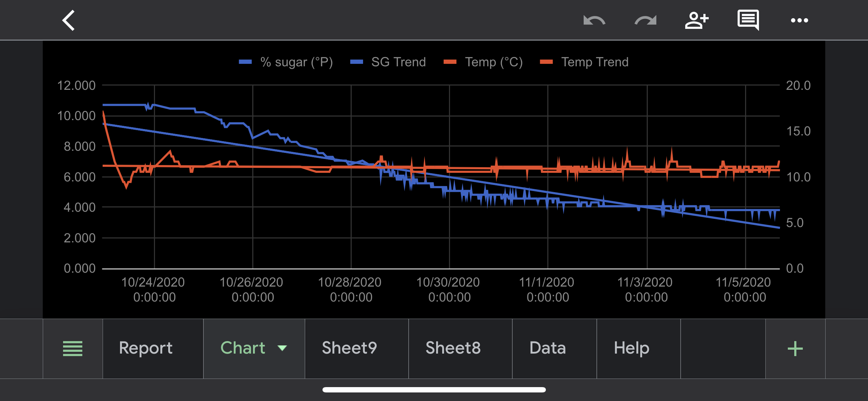
Task: Tap the home indicator bar at bottom
Action: 434,390
